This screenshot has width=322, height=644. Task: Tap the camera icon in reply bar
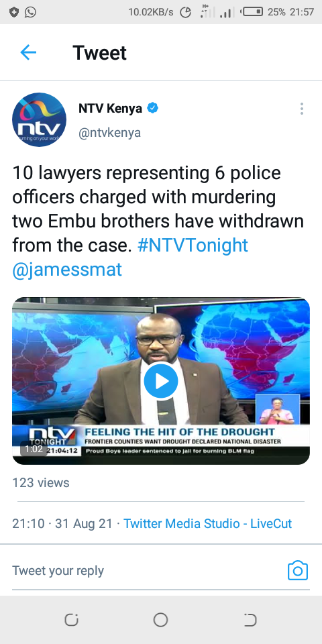click(x=298, y=570)
